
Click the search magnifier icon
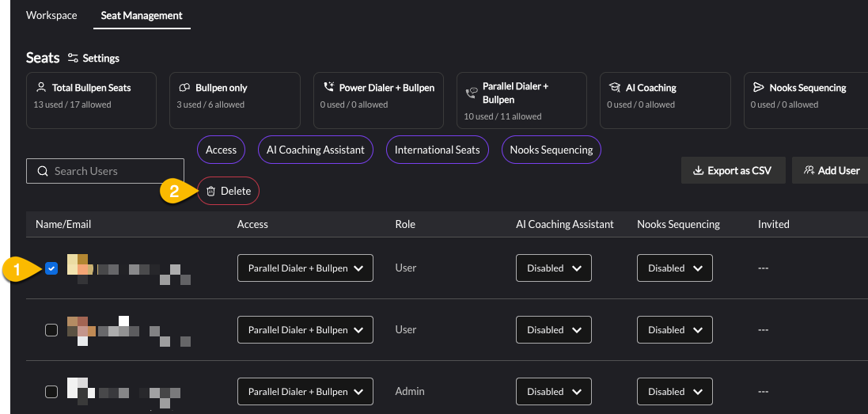click(x=43, y=171)
